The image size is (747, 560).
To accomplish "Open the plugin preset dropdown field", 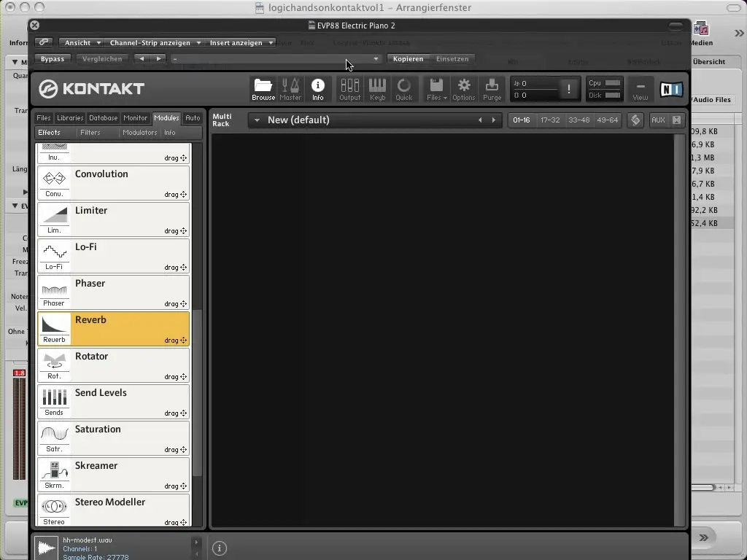I will pos(276,59).
